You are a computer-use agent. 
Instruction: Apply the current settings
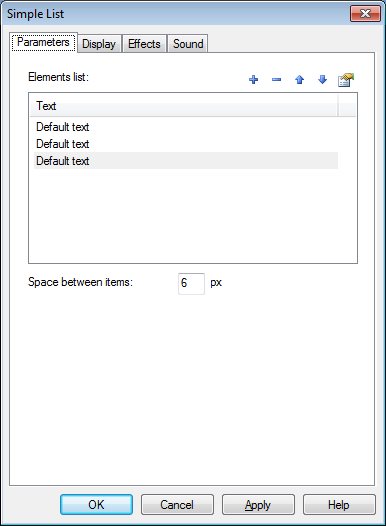pos(258,505)
